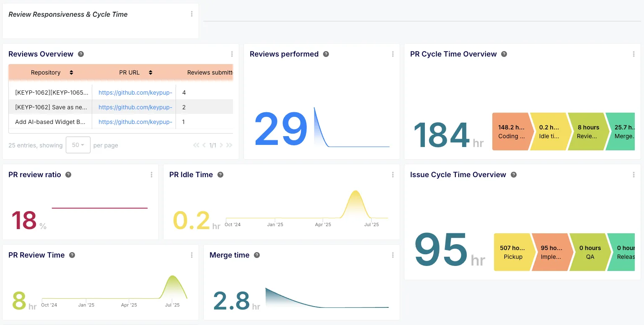The image size is (644, 325).
Task: Open the per-page entries dropdown showing 50
Action: (78, 145)
